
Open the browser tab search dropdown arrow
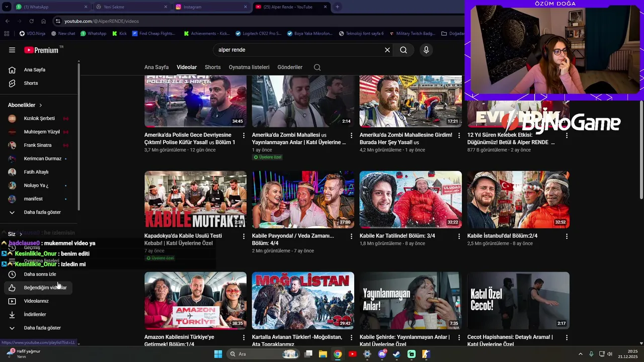[7, 7]
